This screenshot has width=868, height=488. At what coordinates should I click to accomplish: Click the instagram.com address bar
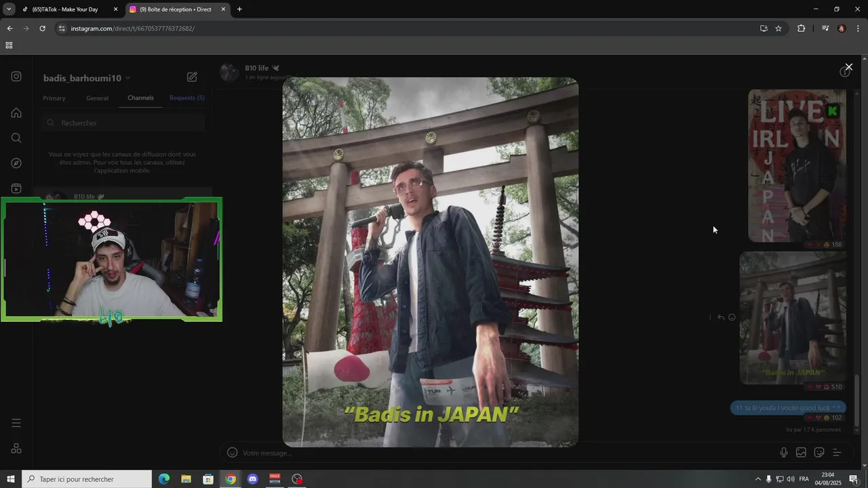point(407,28)
